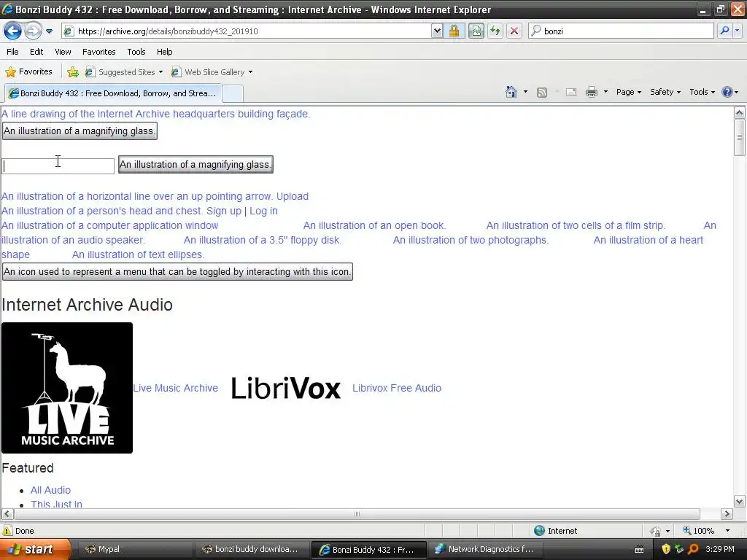Open the recent pages dropdown arrow
This screenshot has width=747, height=560.
pyautogui.click(x=49, y=31)
